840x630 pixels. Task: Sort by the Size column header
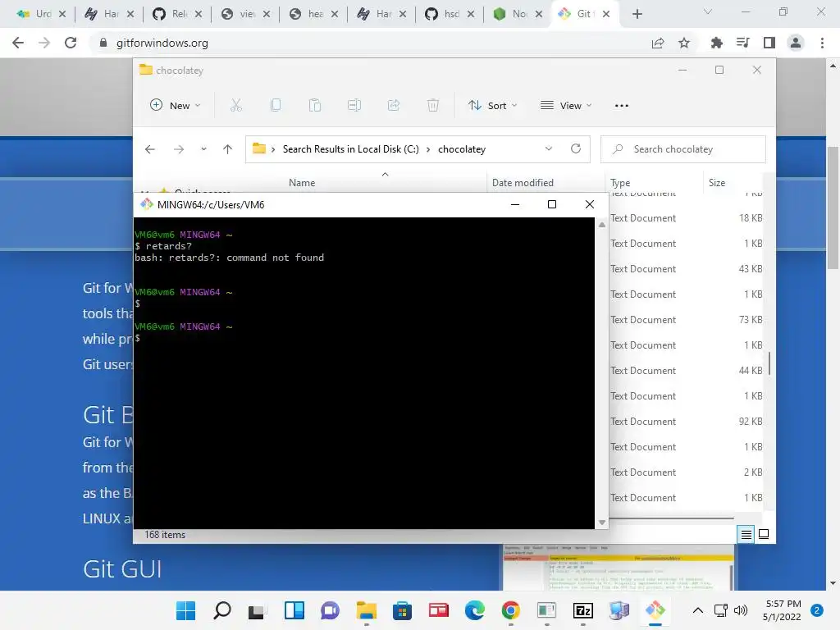point(717,183)
